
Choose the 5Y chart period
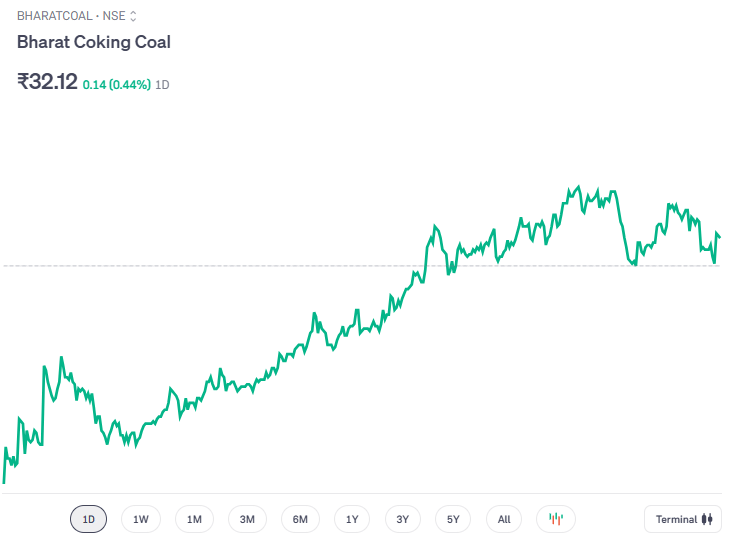click(x=453, y=519)
